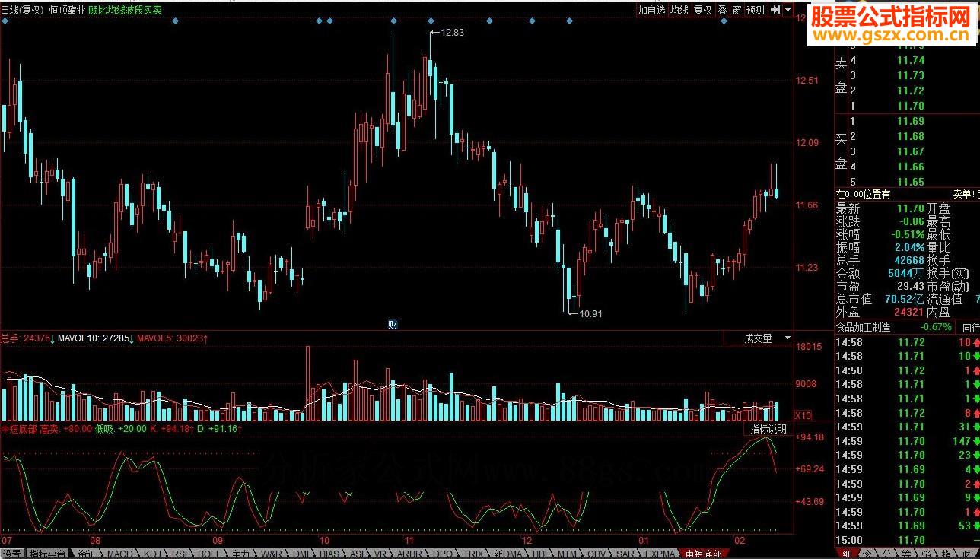980x559 pixels.
Task: Switch to the 新DMA indicator tab
Action: [x=508, y=554]
